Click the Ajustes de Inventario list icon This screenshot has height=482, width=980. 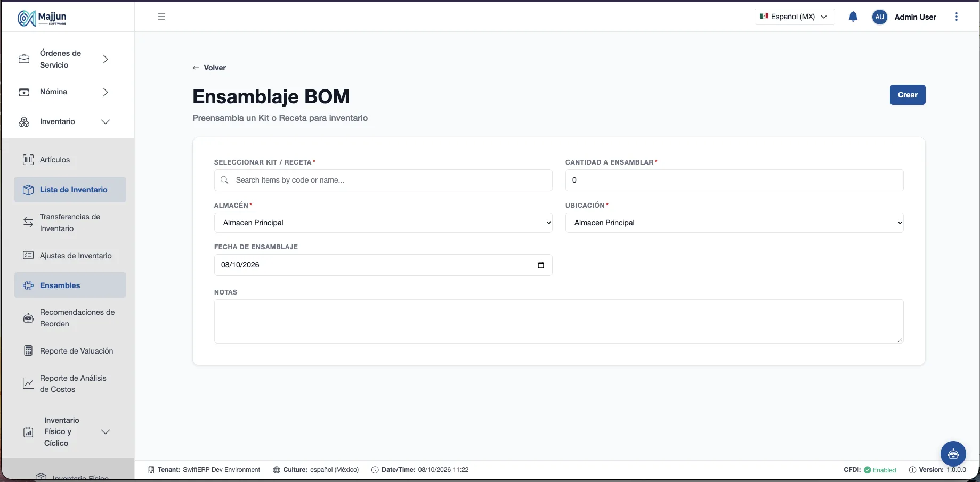28,256
